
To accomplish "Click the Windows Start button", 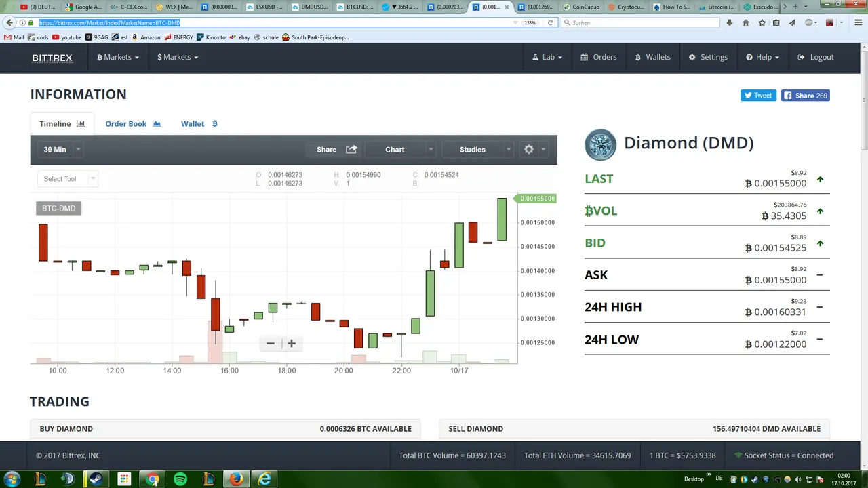I will coord(12,479).
